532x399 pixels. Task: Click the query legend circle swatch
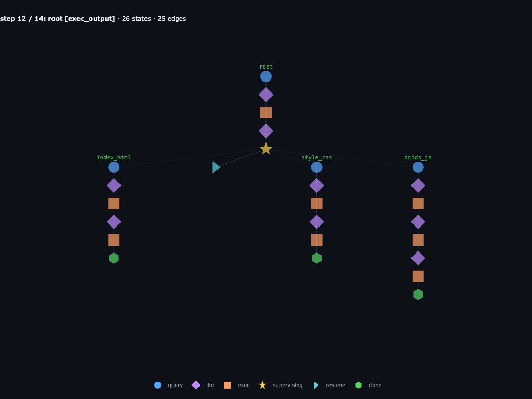coord(157,385)
